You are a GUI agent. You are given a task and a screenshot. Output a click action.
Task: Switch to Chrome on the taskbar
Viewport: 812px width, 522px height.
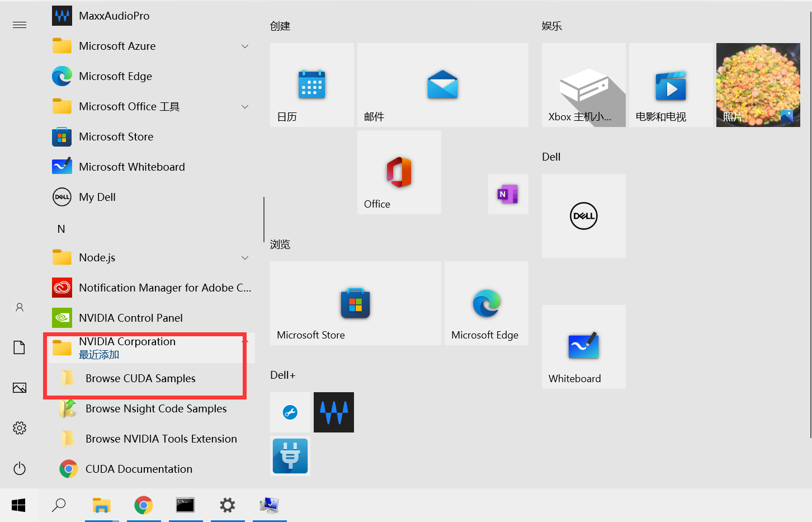(x=144, y=505)
